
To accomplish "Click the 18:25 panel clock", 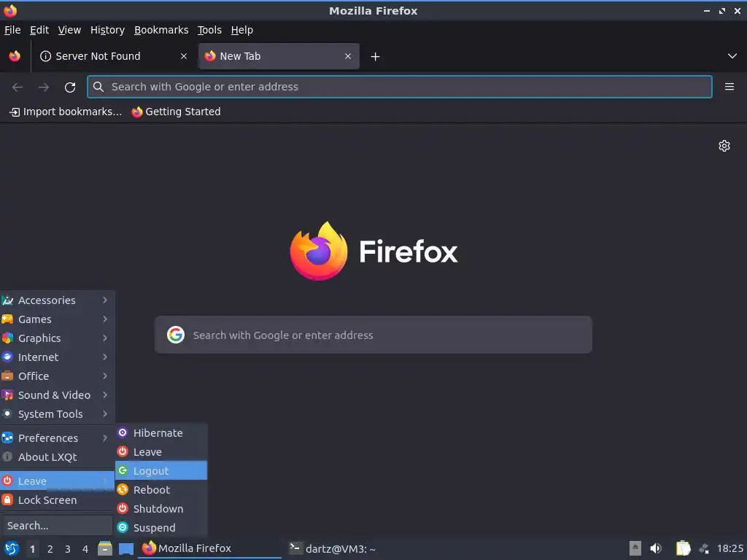I will (x=729, y=548).
